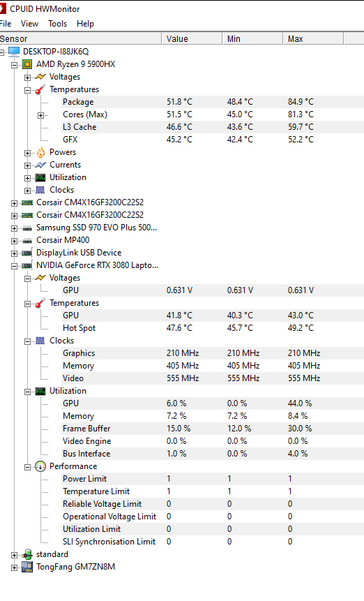Viewport: 364px width, 601px height.
Task: Click the NVIDIA GeForce RTX 3080 card icon
Action: point(26,265)
